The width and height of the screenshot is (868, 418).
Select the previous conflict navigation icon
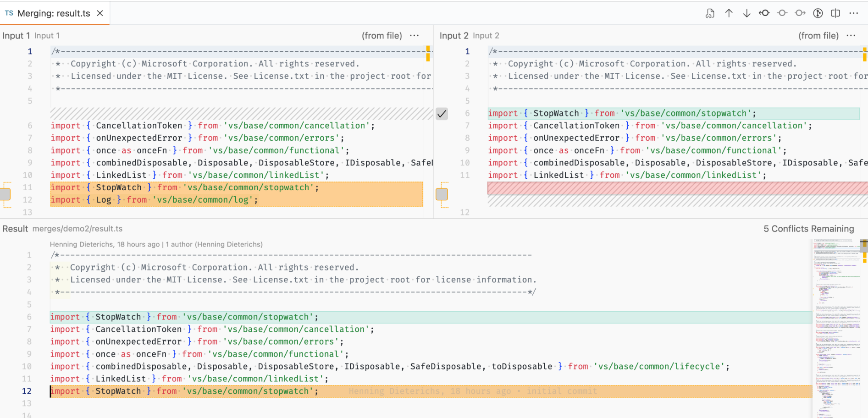pyautogui.click(x=764, y=13)
